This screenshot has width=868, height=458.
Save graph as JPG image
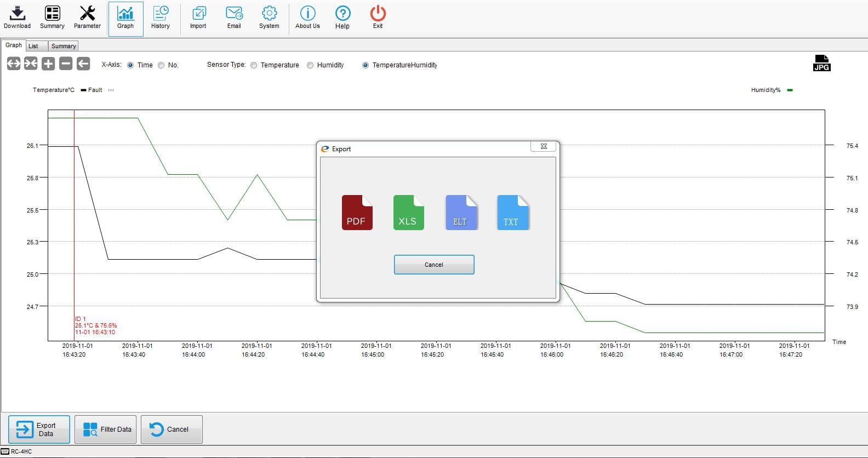[821, 63]
